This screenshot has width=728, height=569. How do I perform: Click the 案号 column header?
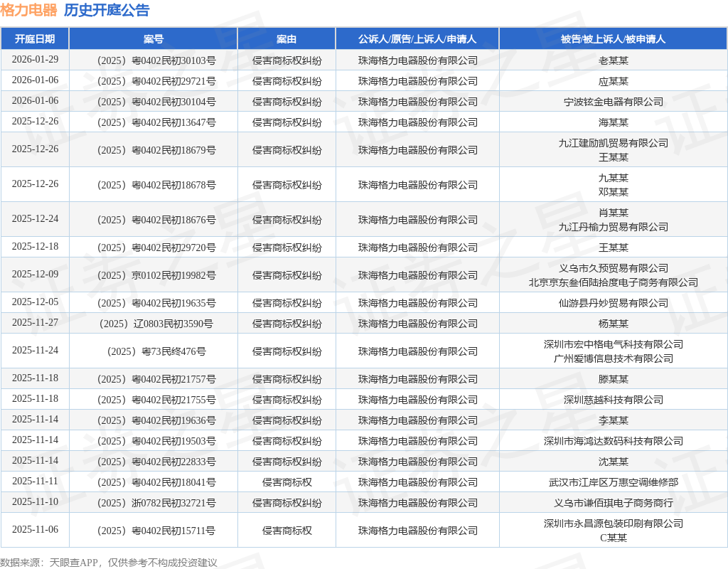[x=154, y=39]
